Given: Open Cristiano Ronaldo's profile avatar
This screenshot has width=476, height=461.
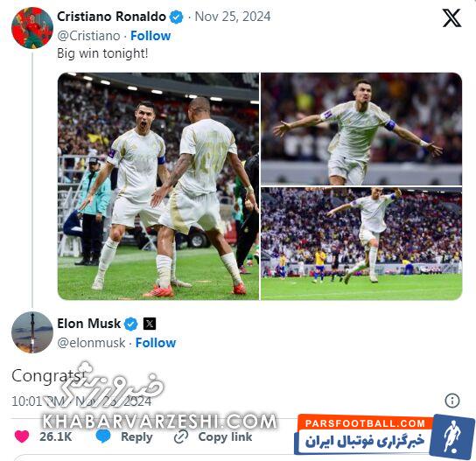Looking at the screenshot, I should point(32,28).
